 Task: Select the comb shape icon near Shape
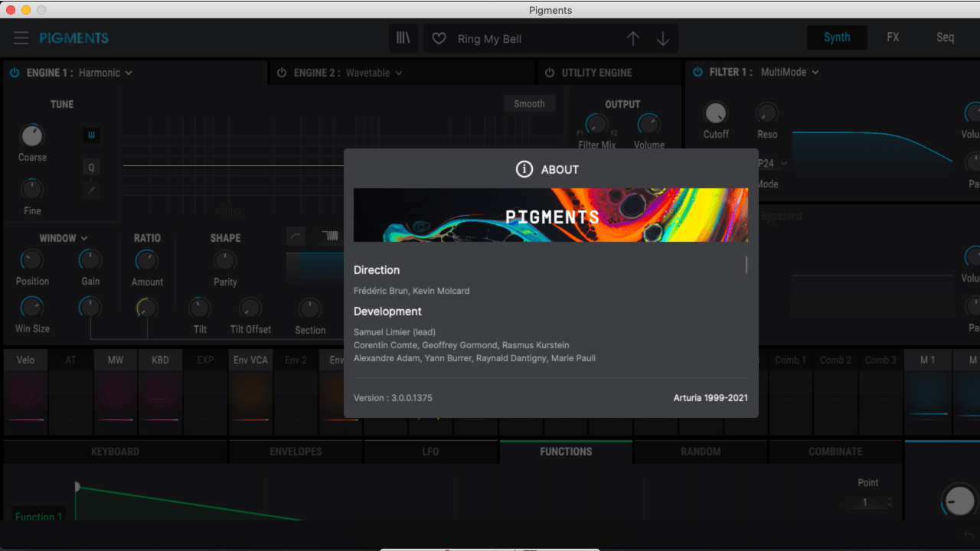(331, 236)
